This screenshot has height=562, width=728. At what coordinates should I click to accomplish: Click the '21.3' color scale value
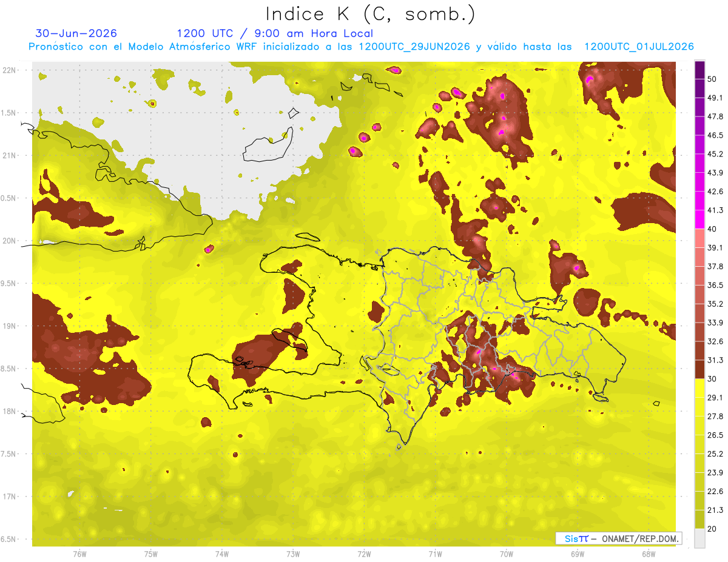click(715, 510)
